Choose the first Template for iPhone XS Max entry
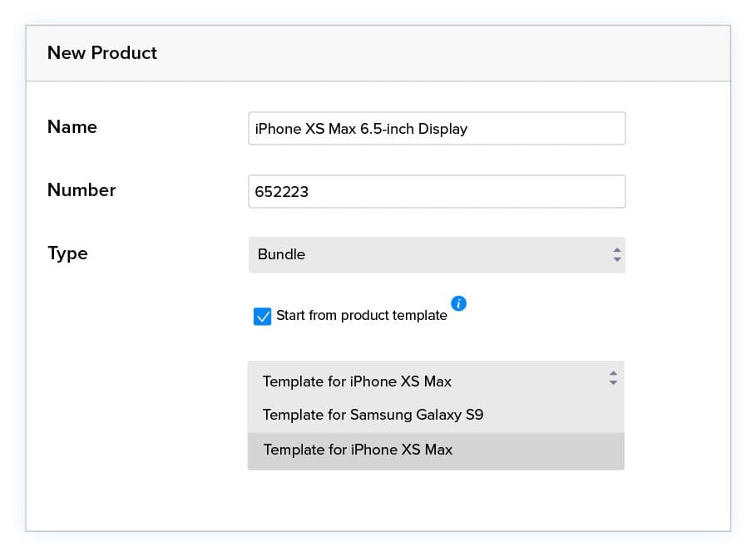This screenshot has height=556, width=756. (x=358, y=381)
